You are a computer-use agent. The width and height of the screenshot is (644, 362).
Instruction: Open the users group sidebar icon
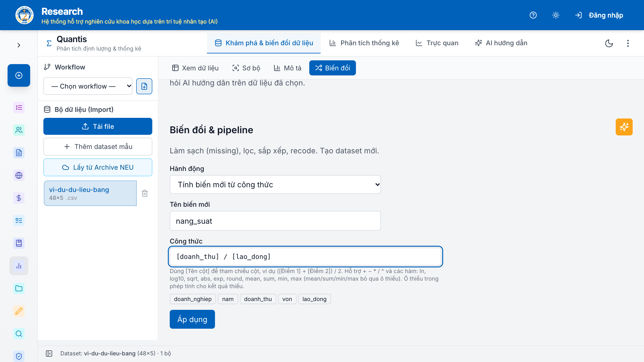click(x=19, y=130)
